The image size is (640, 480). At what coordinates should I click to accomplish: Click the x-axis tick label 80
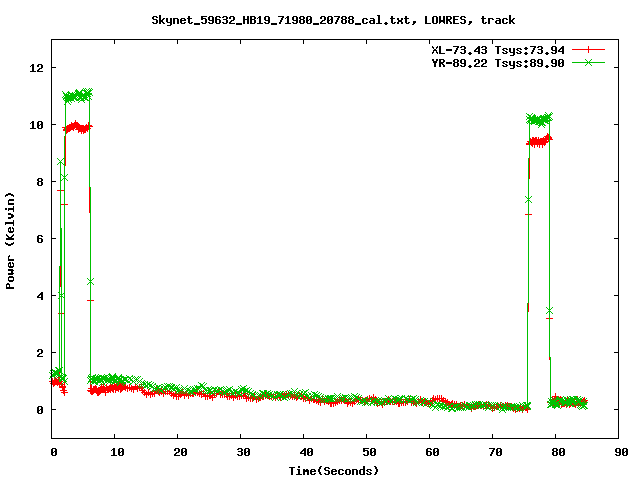pyautogui.click(x=558, y=452)
